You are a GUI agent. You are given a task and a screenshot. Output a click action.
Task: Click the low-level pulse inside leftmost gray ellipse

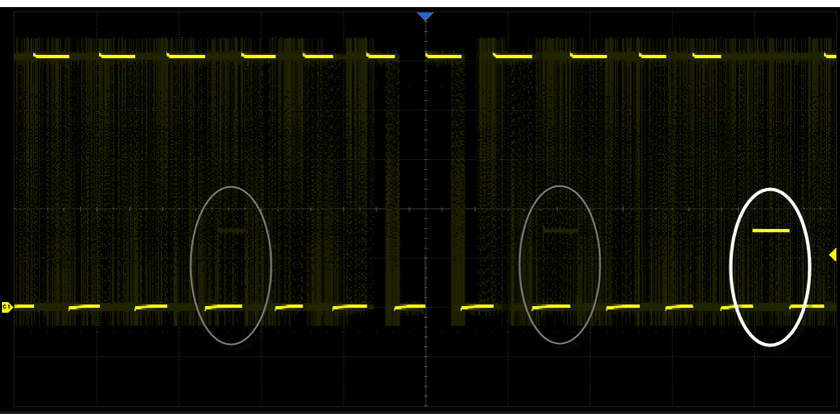coord(224,306)
